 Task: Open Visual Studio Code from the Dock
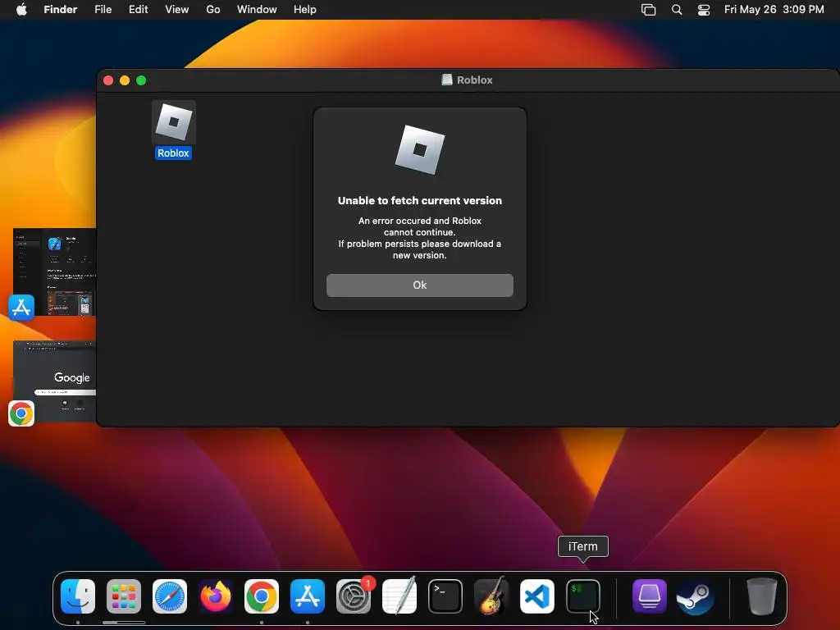pos(537,596)
